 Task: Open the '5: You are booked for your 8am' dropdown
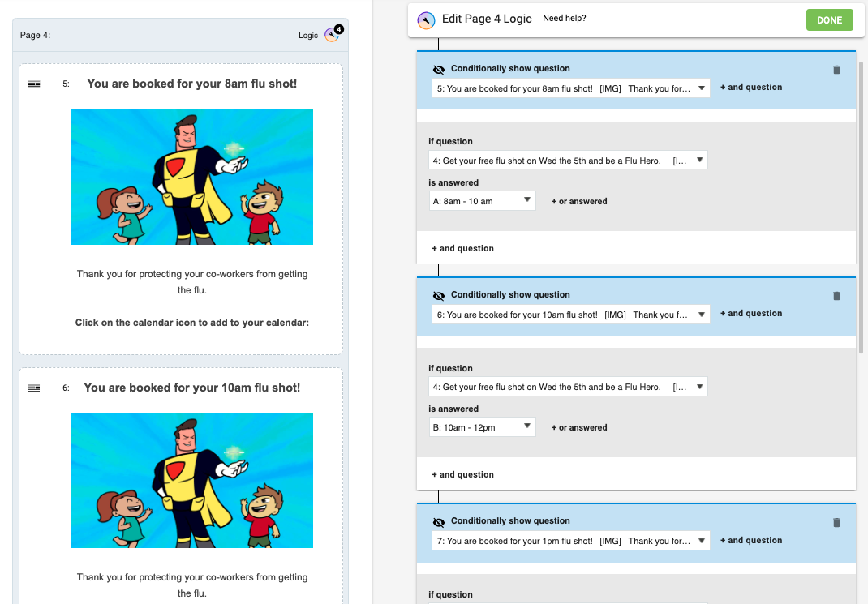571,88
